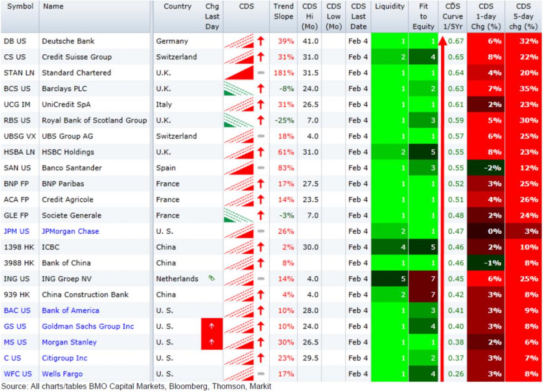The height and width of the screenshot is (392, 543).
Task: Click the red up arrow in Deutsche Bank's CDS cell
Action: pos(261,41)
